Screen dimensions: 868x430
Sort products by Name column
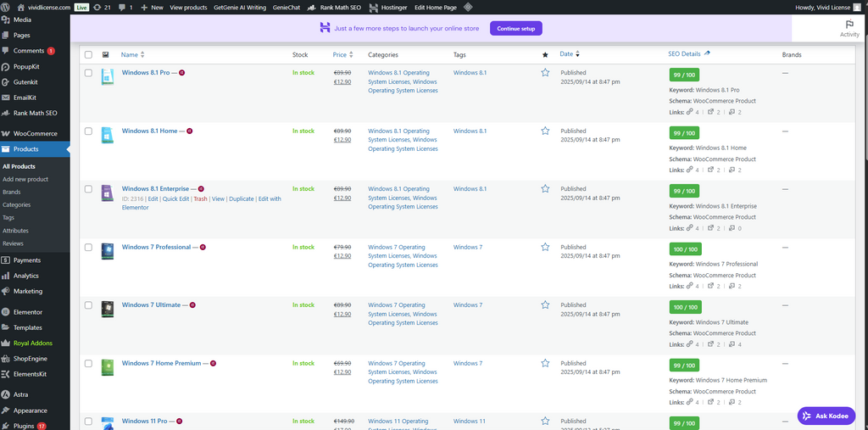tap(133, 55)
